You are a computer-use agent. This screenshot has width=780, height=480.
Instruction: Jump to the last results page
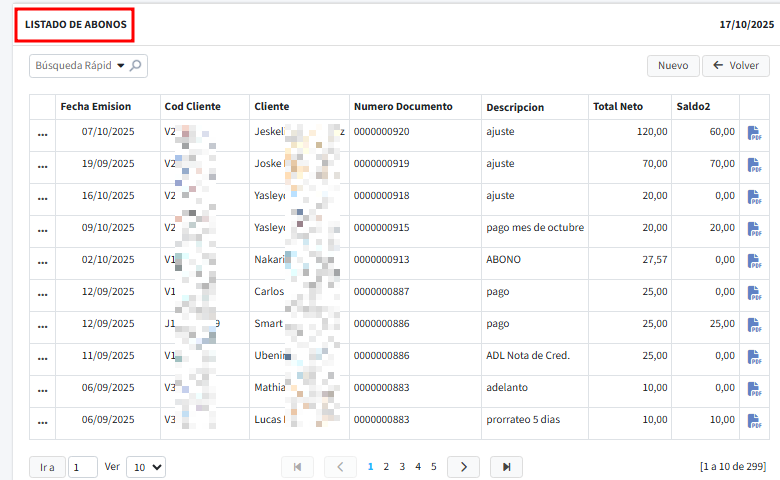pos(507,467)
